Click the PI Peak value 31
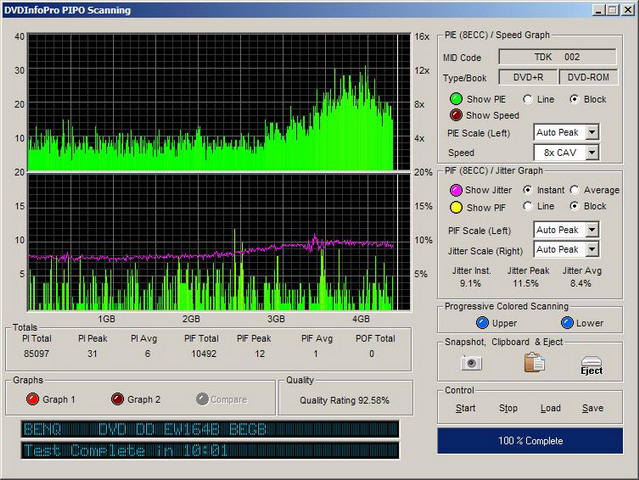This screenshot has width=639, height=480. click(93, 354)
